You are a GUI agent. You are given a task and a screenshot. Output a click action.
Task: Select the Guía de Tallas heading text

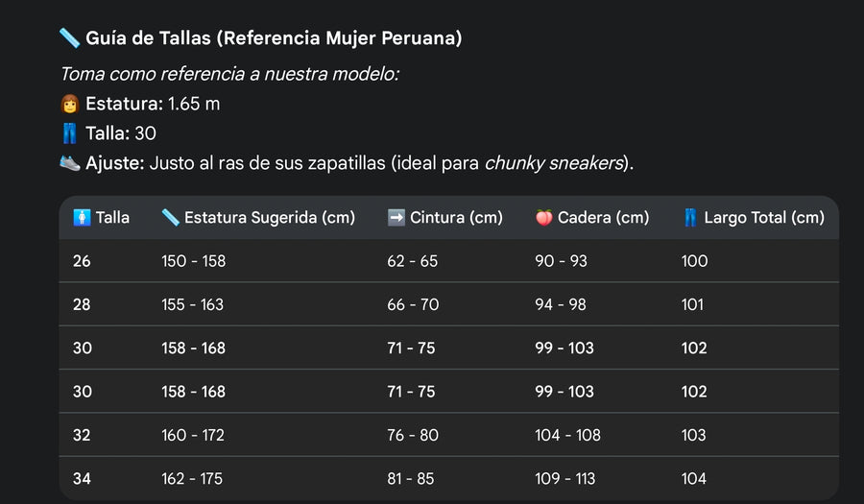[x=274, y=38]
